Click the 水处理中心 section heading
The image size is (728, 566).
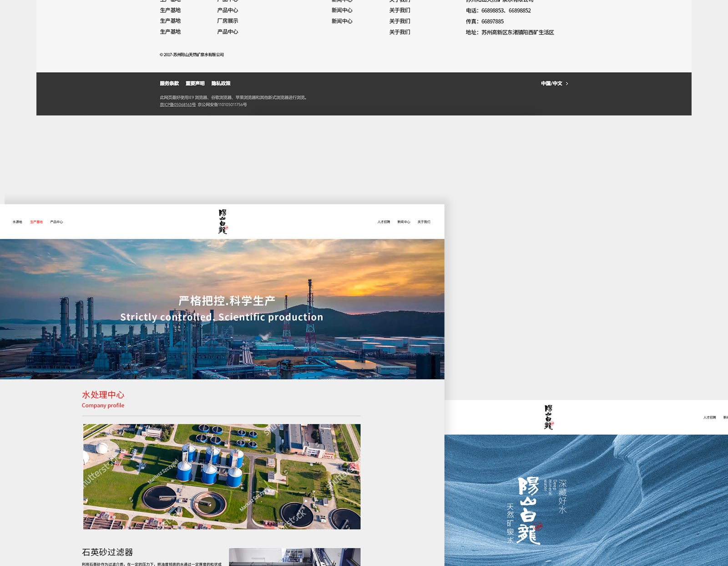point(103,395)
